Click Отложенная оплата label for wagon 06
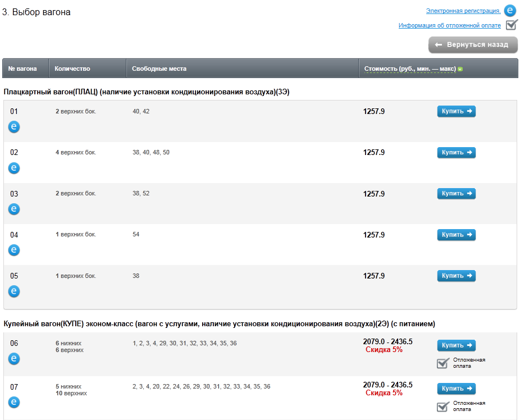 pos(469,363)
